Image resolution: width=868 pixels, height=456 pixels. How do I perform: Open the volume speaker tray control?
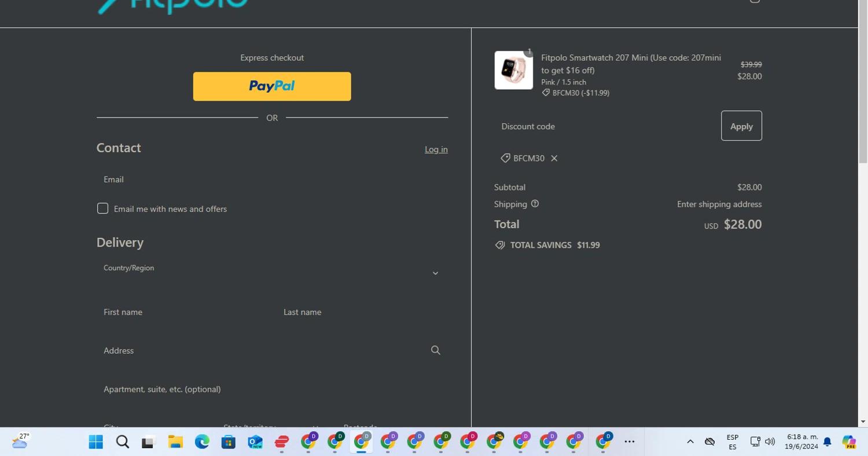(770, 442)
